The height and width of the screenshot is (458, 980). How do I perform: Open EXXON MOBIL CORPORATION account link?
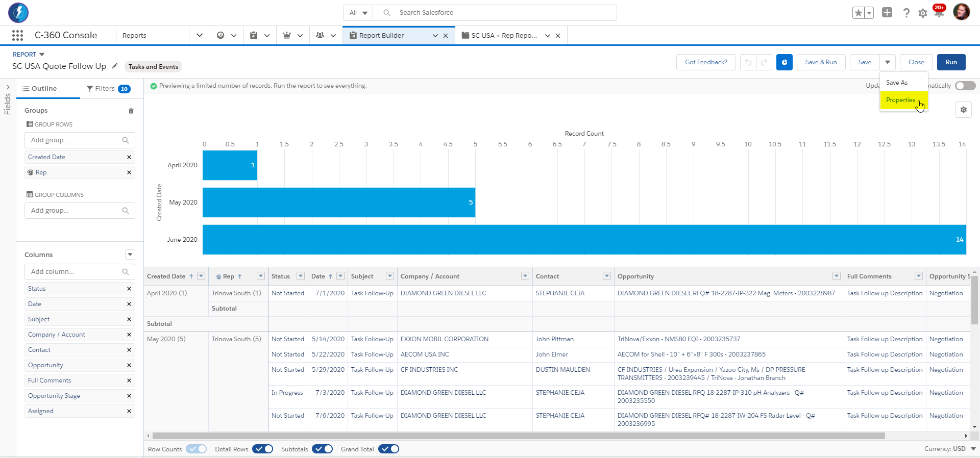445,339
